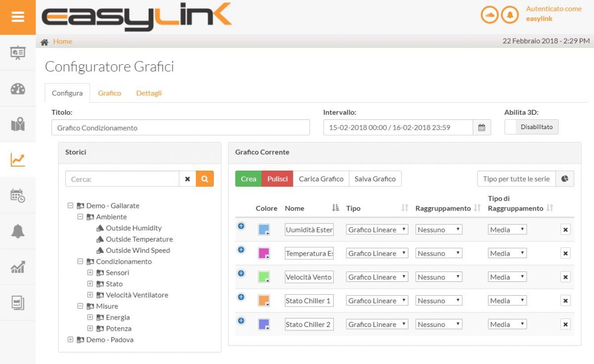
Task: Collapse the Ambiente tree node
Action: [x=80, y=217]
